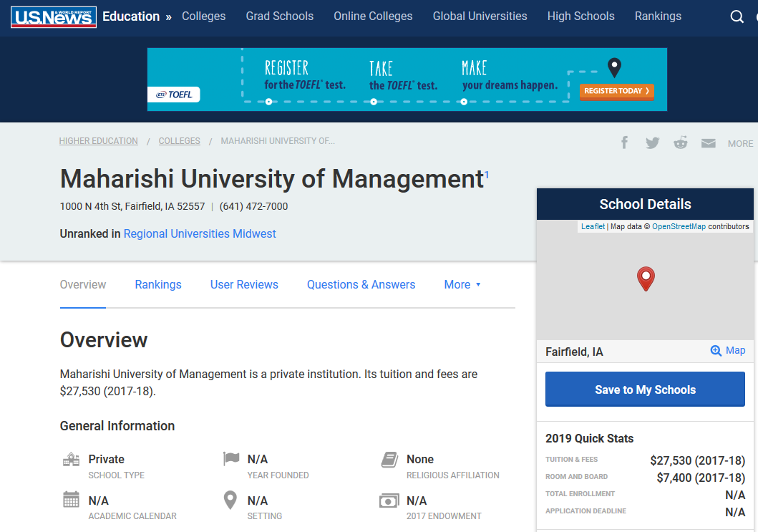Click the TOTAL ENROLLMENT label
The width and height of the screenshot is (758, 532).
[580, 494]
